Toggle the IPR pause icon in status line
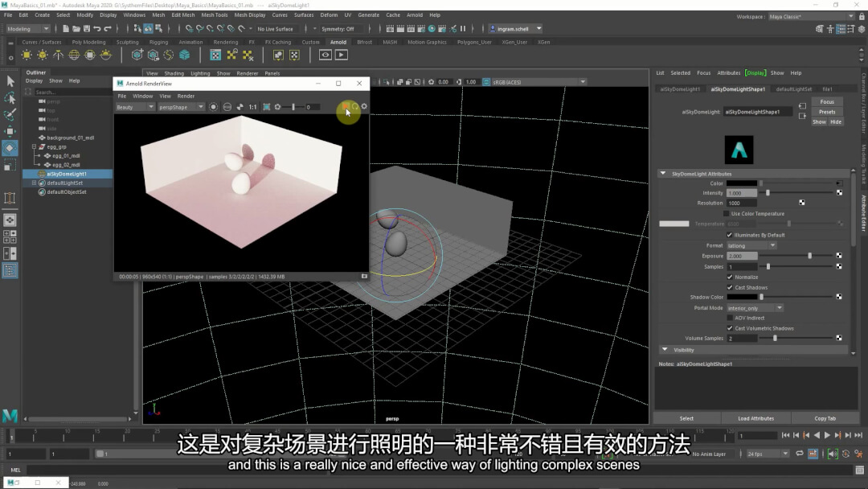 pyautogui.click(x=463, y=29)
